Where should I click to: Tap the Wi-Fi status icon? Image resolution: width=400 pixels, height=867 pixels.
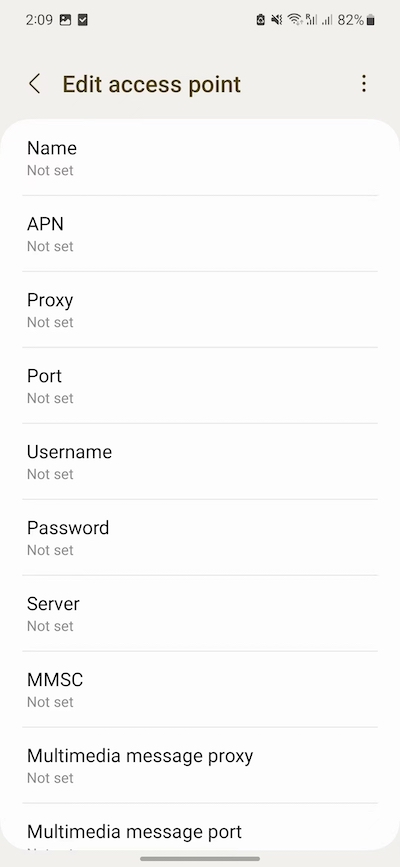click(x=295, y=20)
